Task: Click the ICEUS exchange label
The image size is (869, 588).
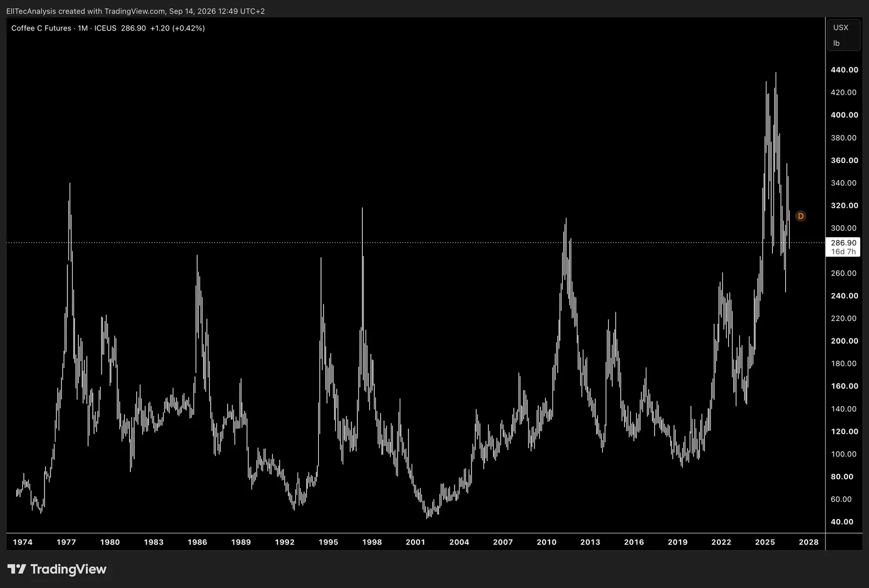Action: pos(105,28)
